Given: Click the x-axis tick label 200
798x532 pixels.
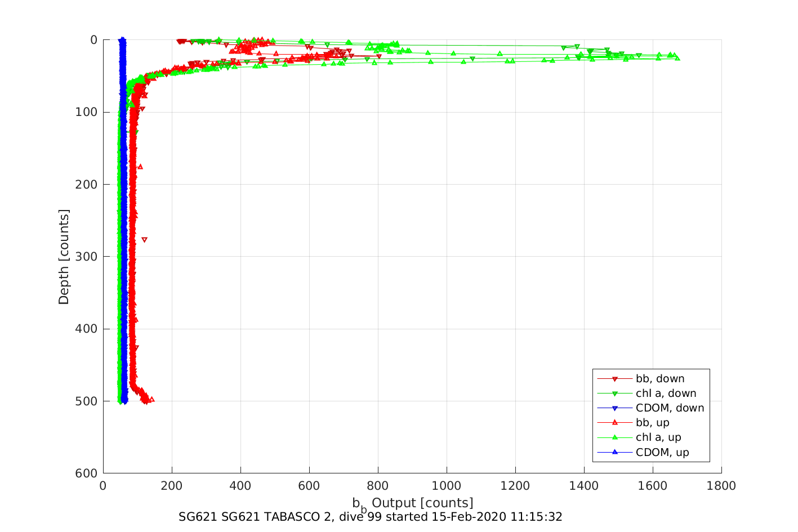Looking at the screenshot, I should coord(172,486).
